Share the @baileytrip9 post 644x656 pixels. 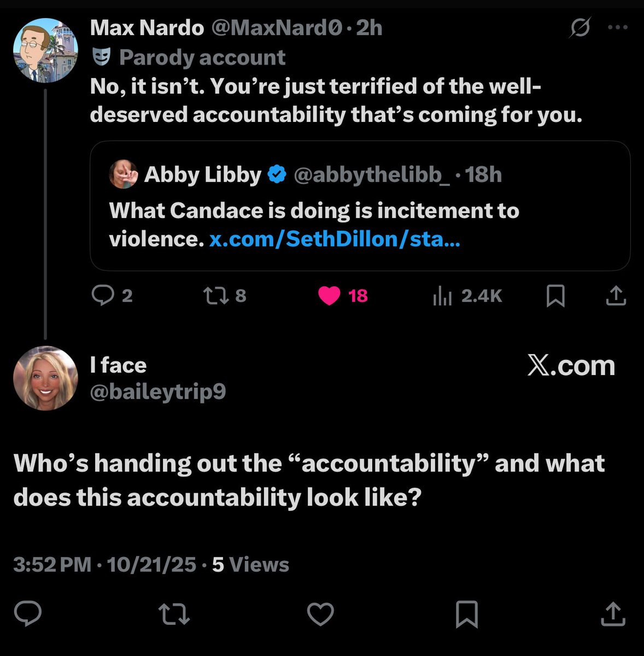pos(612,614)
